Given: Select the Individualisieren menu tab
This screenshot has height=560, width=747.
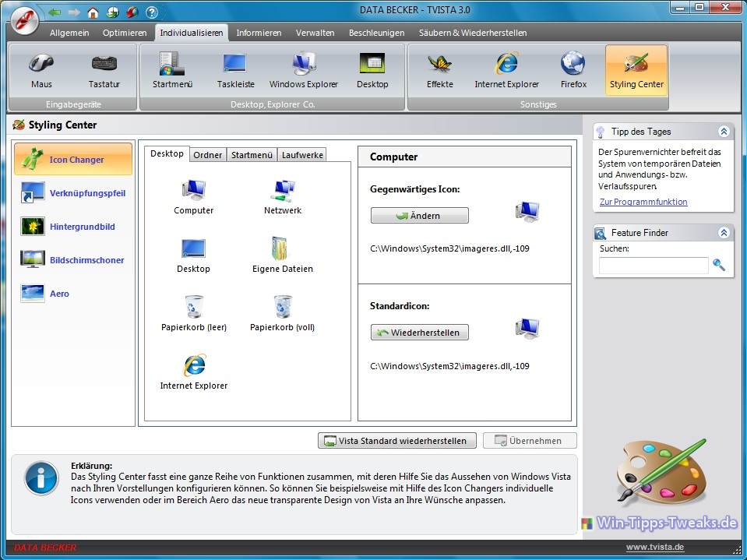Looking at the screenshot, I should tap(192, 33).
